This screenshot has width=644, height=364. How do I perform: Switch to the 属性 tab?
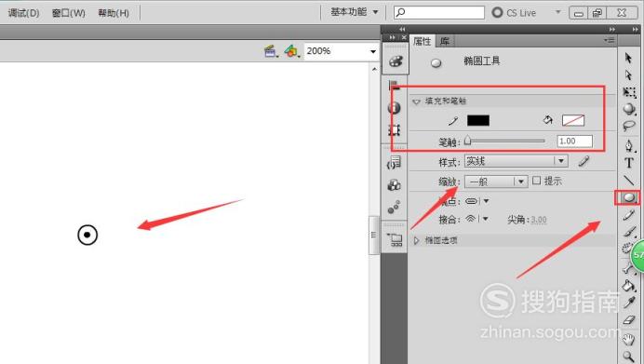point(422,41)
